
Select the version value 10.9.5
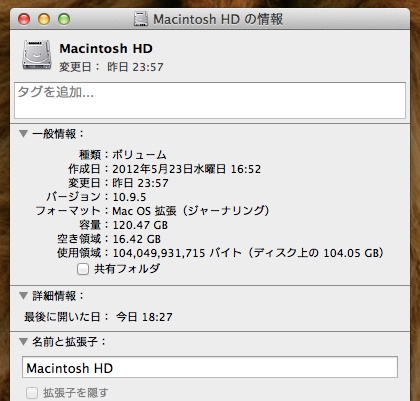pos(129,197)
